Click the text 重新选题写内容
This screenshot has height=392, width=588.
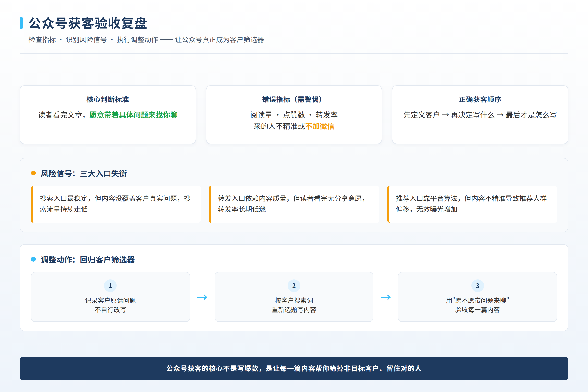pyautogui.click(x=294, y=310)
